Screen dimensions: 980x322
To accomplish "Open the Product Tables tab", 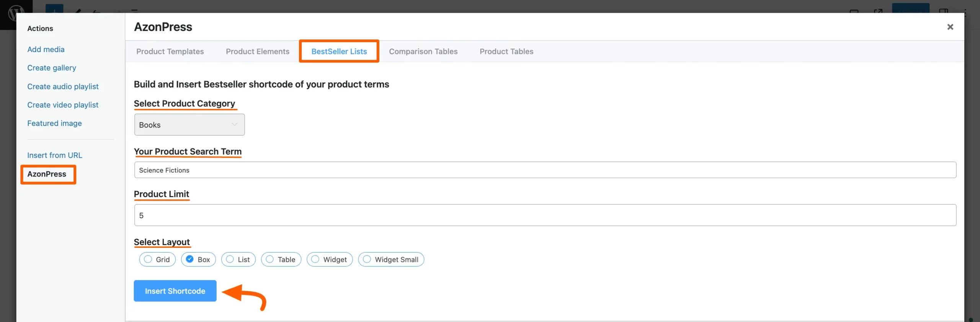I will (x=506, y=51).
